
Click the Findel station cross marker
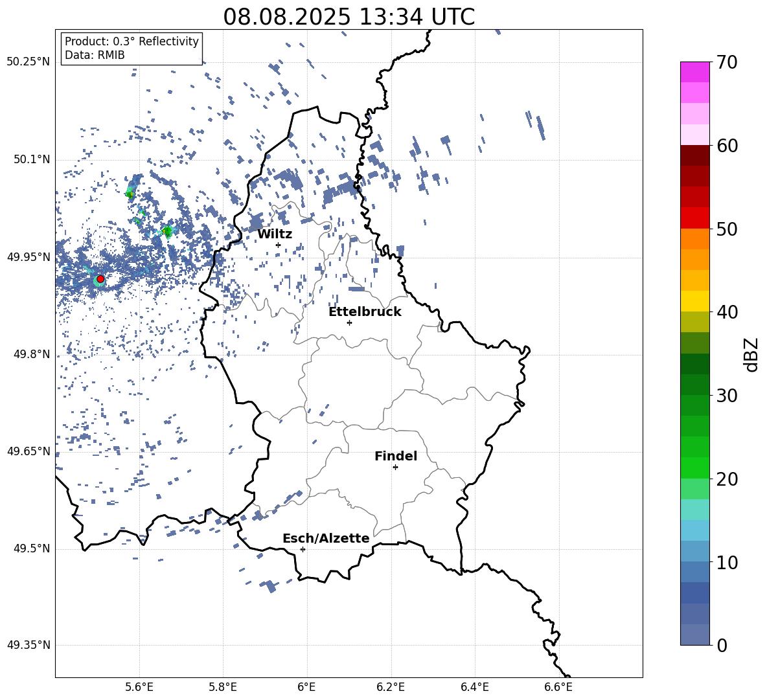point(395,468)
